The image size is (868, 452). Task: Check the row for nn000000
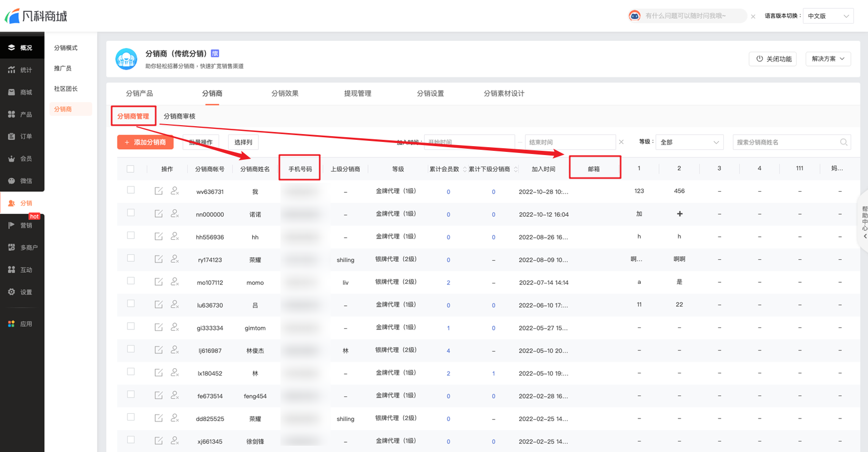(x=131, y=213)
